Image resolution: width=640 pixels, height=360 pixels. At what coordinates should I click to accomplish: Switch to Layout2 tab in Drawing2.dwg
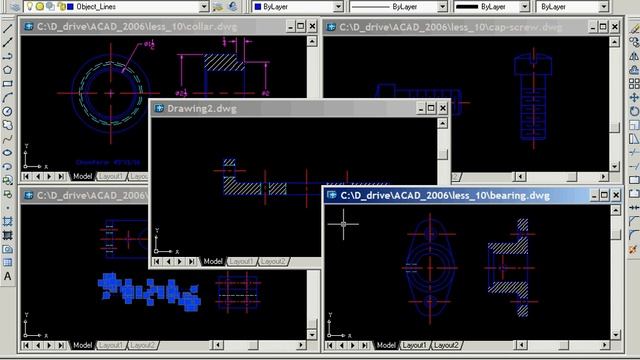273,261
